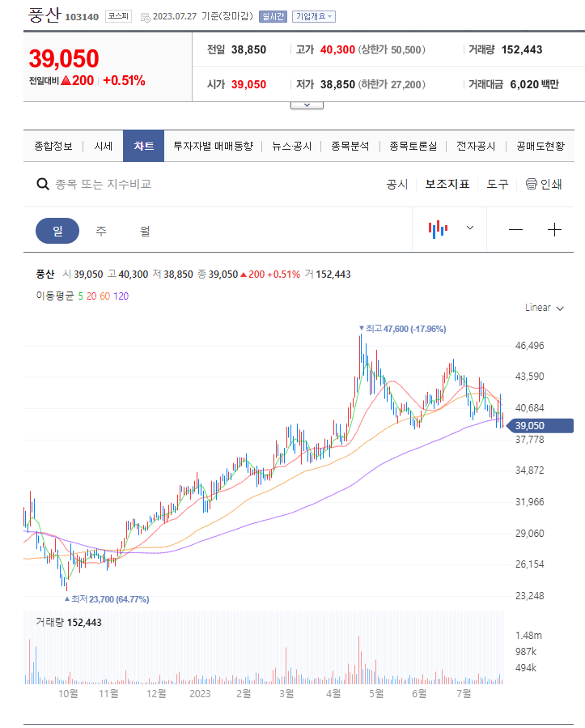The height and width of the screenshot is (728, 585).
Task: Click the 최고 47,600 high marker
Action: click(403, 329)
